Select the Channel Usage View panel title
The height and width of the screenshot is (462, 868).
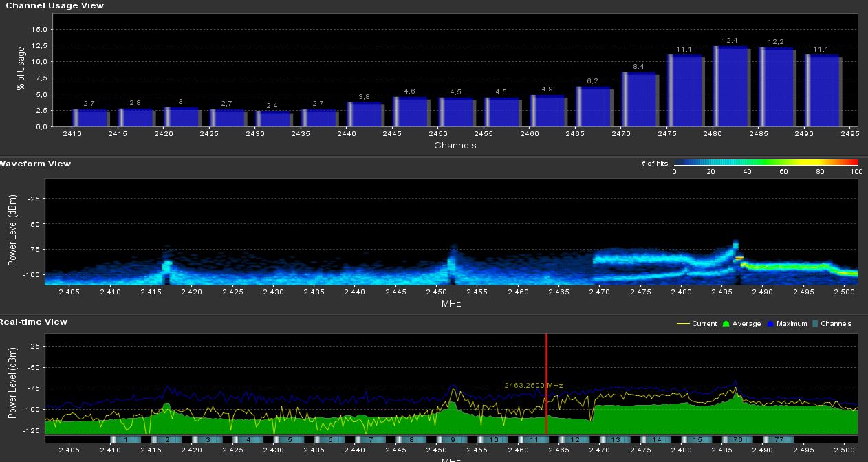click(55, 5)
